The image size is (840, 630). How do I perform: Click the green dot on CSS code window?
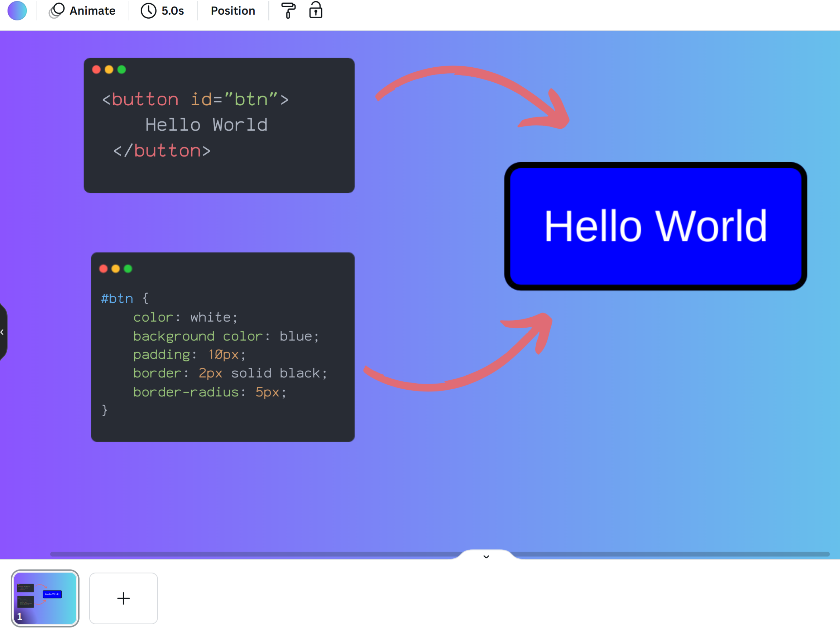[128, 269]
